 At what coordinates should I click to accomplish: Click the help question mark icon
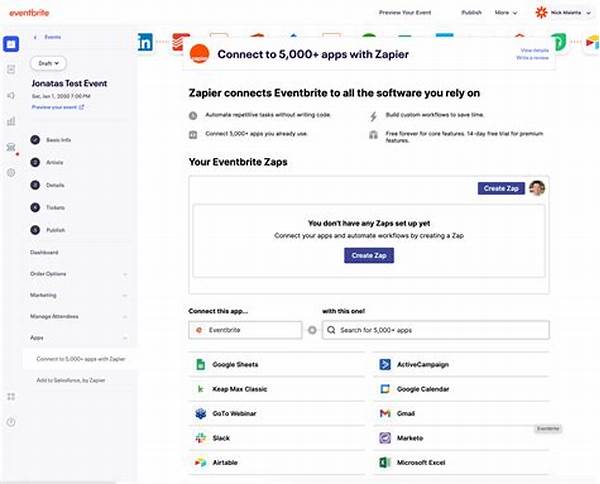11,422
